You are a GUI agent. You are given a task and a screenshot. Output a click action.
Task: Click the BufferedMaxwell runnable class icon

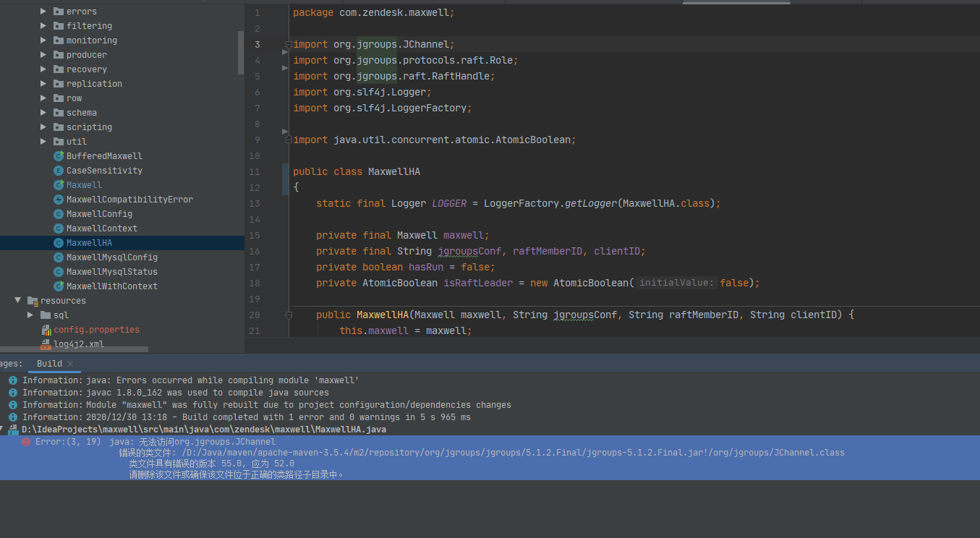coord(59,156)
